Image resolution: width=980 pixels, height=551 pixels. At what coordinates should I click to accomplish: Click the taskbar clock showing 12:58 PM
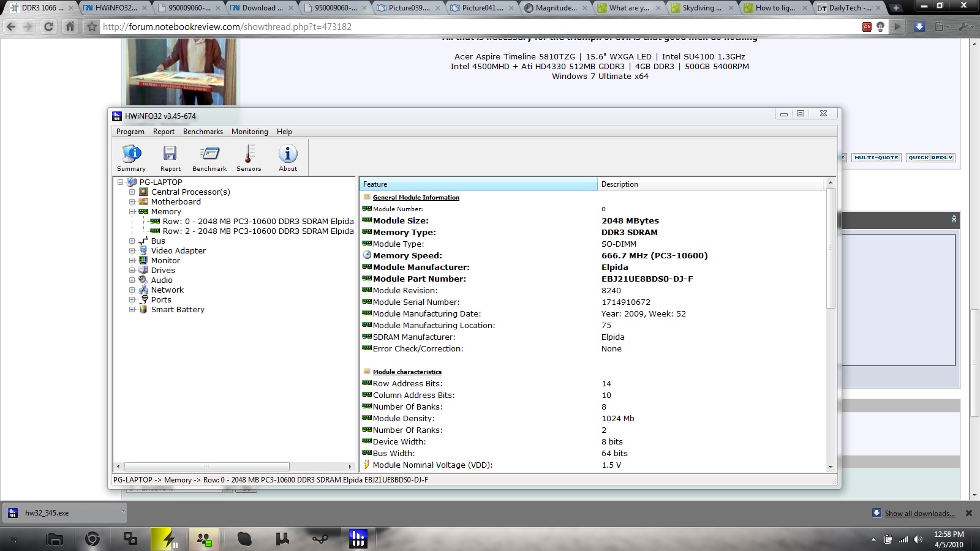[949, 539]
